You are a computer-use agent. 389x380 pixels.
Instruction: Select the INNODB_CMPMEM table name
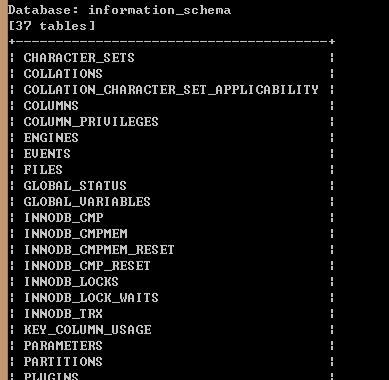[x=75, y=234]
